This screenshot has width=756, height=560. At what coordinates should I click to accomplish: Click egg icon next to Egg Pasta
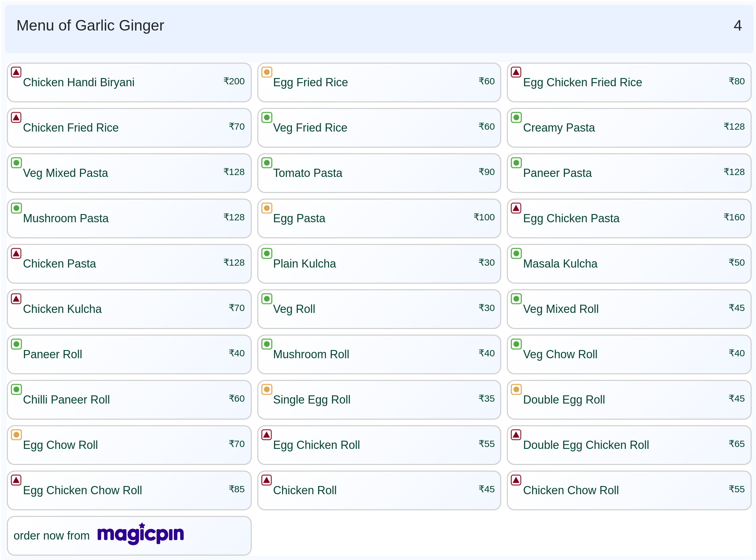tap(266, 208)
